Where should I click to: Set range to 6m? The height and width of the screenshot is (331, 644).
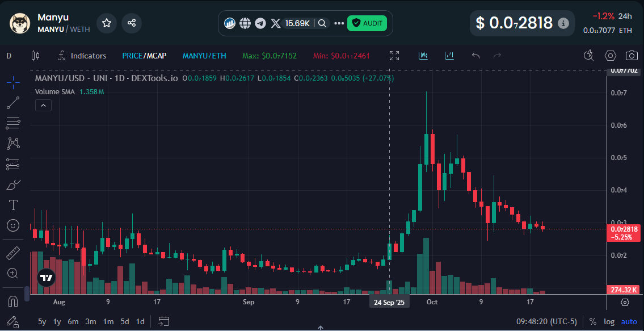[73, 321]
